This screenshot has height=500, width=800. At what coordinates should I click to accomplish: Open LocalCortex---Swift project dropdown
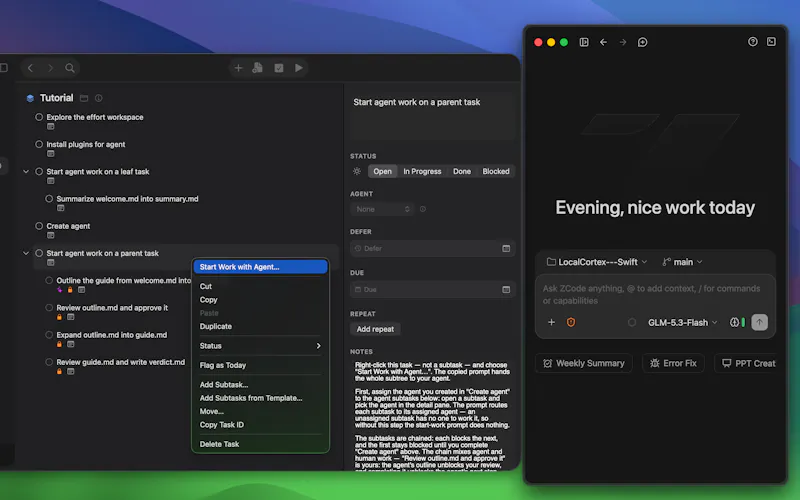(x=596, y=262)
